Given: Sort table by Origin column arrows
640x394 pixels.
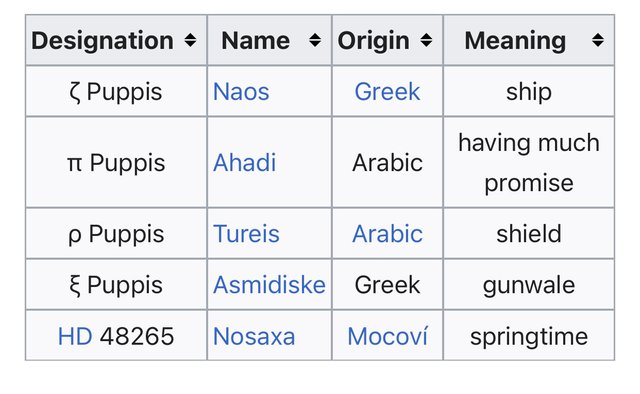Looking at the screenshot, I should tap(426, 40).
